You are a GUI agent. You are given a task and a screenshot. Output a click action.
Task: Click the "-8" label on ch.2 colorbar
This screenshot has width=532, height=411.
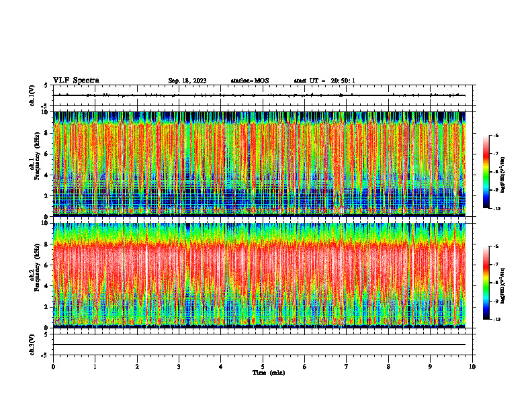click(x=496, y=283)
